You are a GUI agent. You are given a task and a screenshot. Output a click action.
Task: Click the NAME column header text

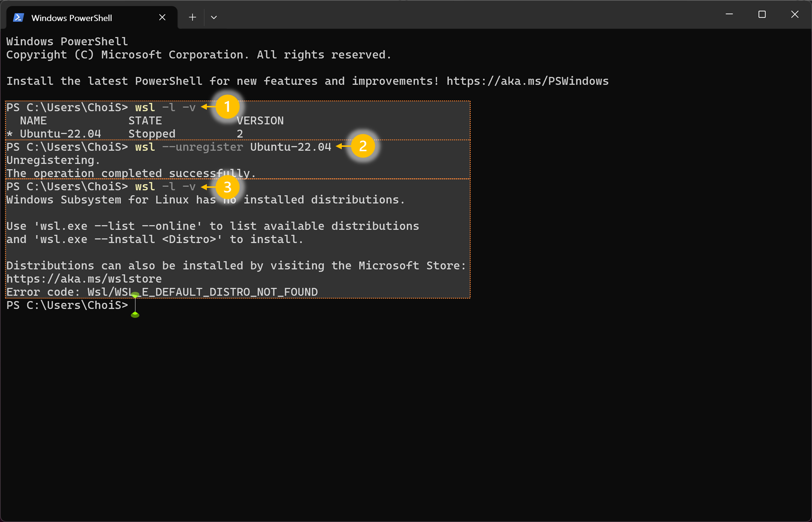[x=33, y=120]
